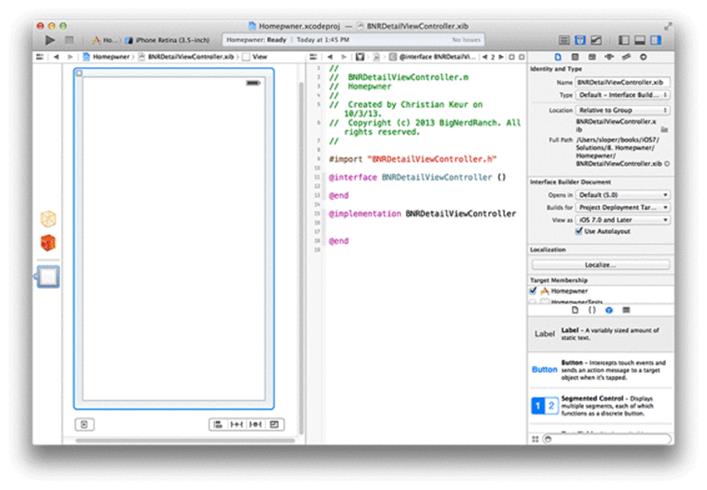The width and height of the screenshot is (707, 490).
Task: Select Label in the object library
Action: click(601, 334)
